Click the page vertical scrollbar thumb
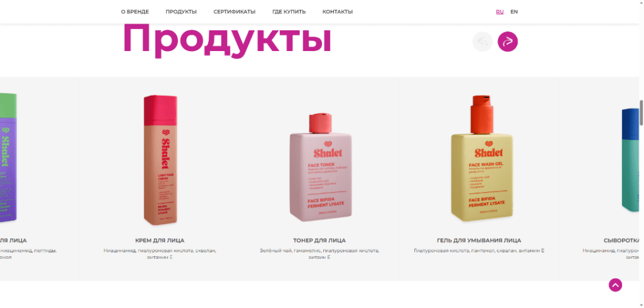 (x=641, y=113)
